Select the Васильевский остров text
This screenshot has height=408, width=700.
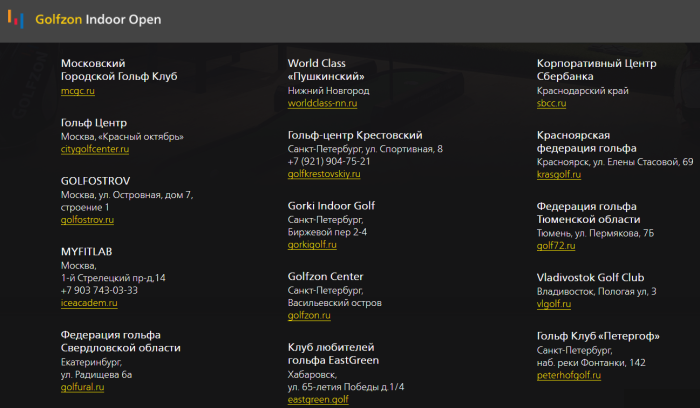tap(335, 303)
